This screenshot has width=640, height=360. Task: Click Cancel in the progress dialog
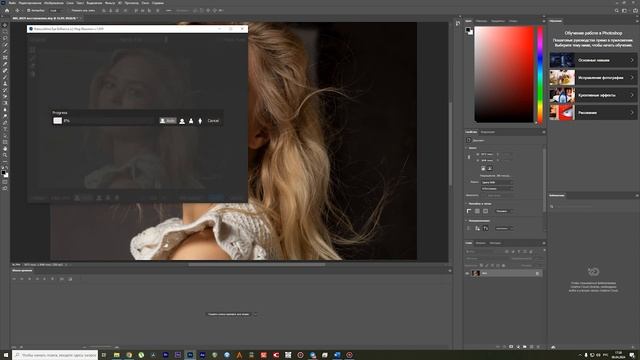(213, 121)
